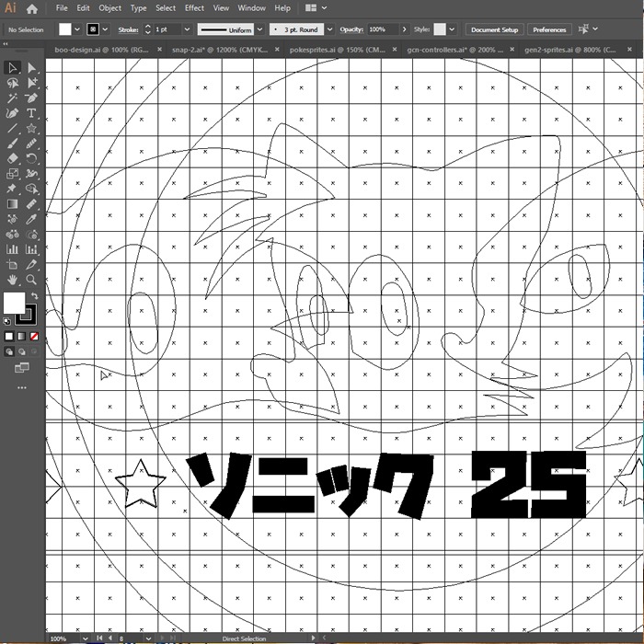Select the Star shape tool
This screenshot has height=644, width=644.
[31, 128]
